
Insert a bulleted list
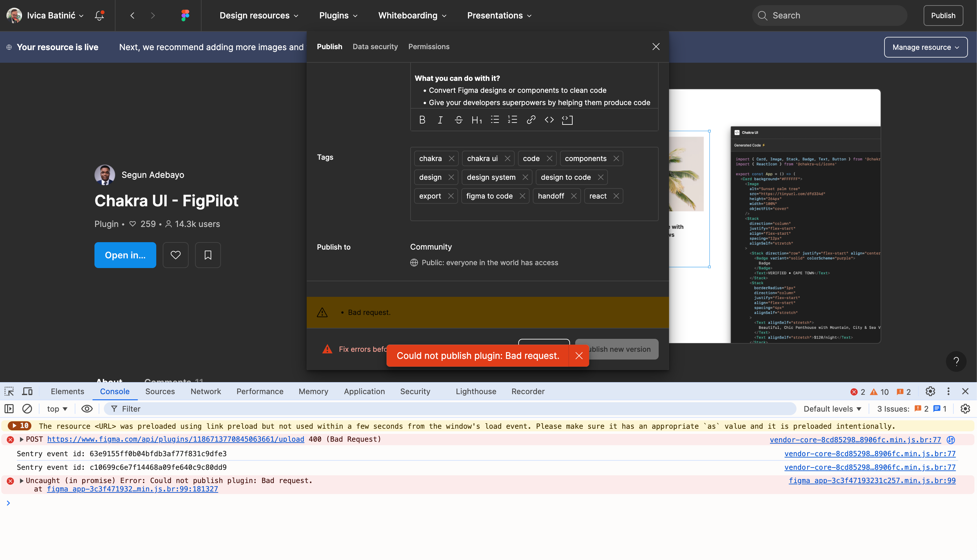(x=495, y=120)
